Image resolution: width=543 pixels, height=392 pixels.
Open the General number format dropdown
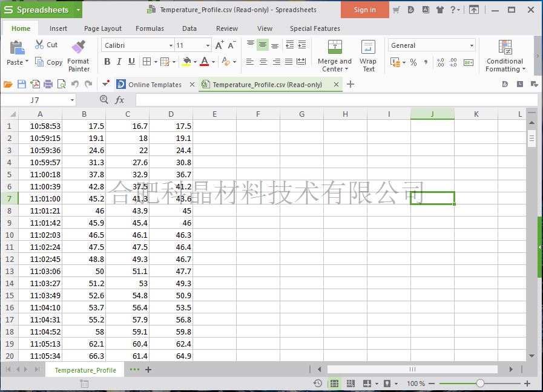click(x=472, y=46)
